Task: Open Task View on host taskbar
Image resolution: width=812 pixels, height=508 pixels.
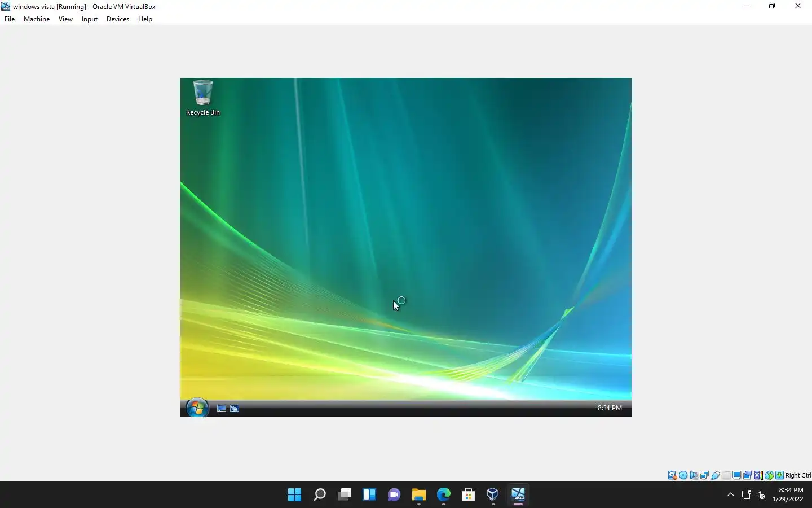Action: [x=345, y=495]
